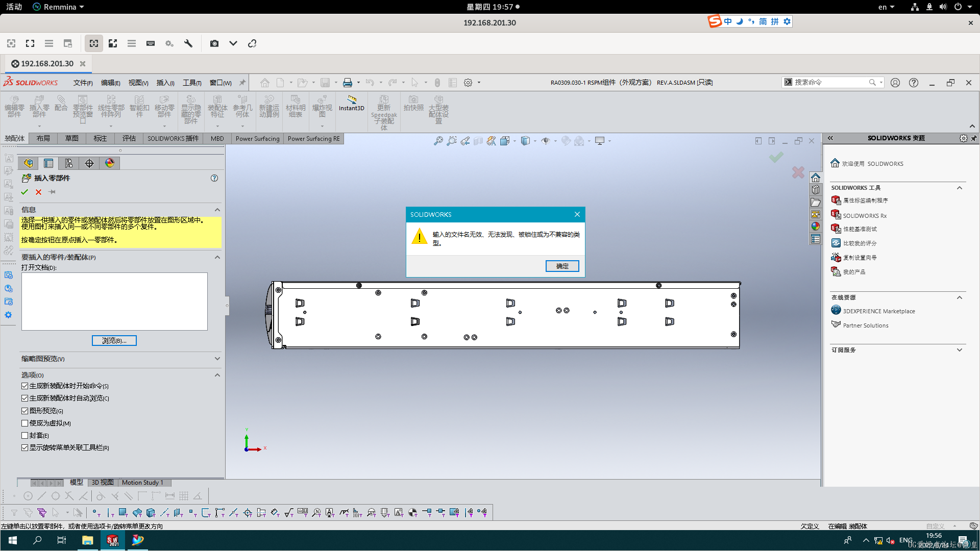Open the ConfigurationManager tab icon
The height and width of the screenshot is (551, 980).
click(x=69, y=163)
